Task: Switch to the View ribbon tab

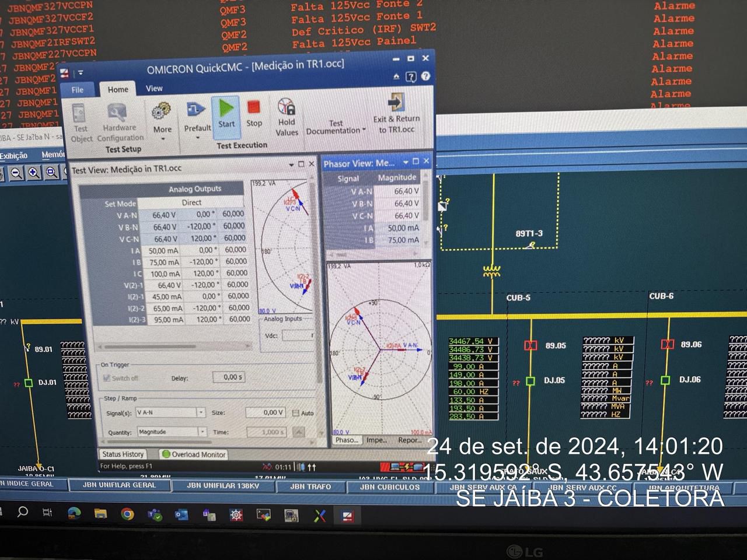Action: click(154, 89)
